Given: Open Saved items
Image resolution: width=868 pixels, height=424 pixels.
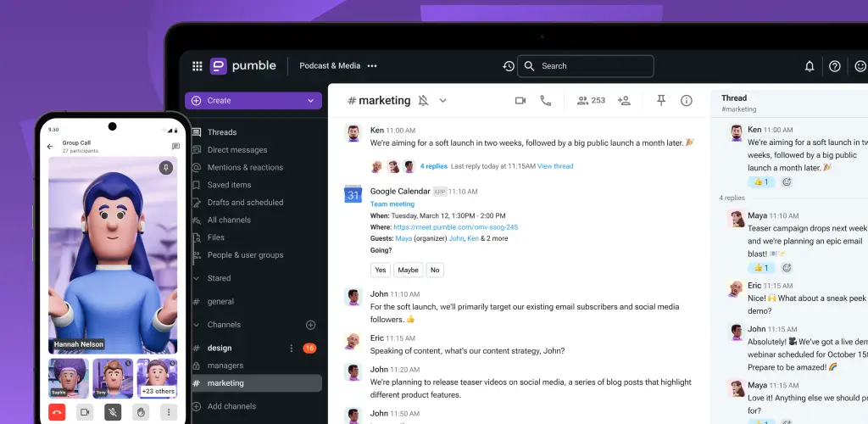Looking at the screenshot, I should (229, 185).
